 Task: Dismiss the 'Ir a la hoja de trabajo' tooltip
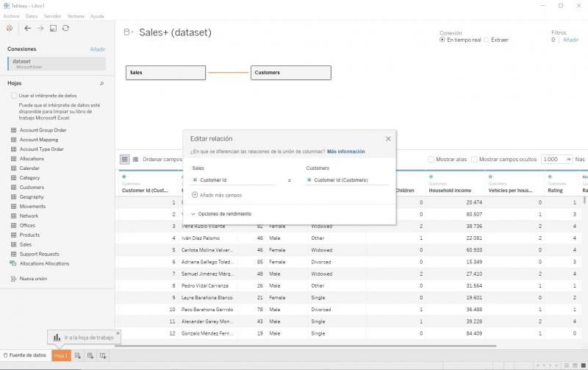tap(118, 332)
